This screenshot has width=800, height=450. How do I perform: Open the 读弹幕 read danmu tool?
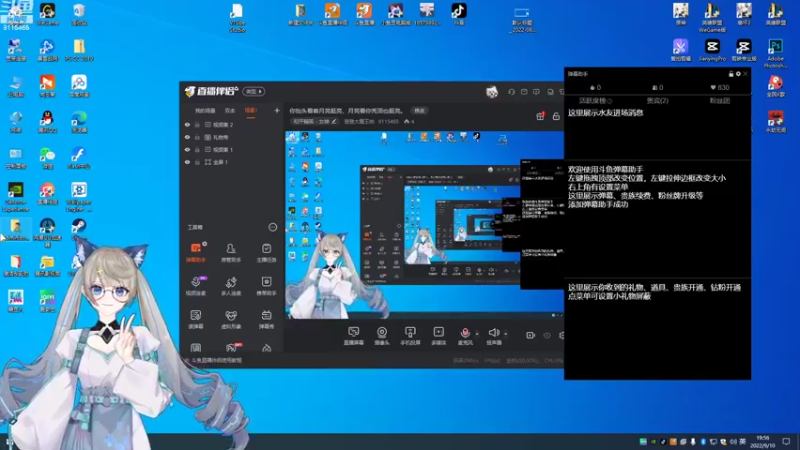tap(195, 319)
